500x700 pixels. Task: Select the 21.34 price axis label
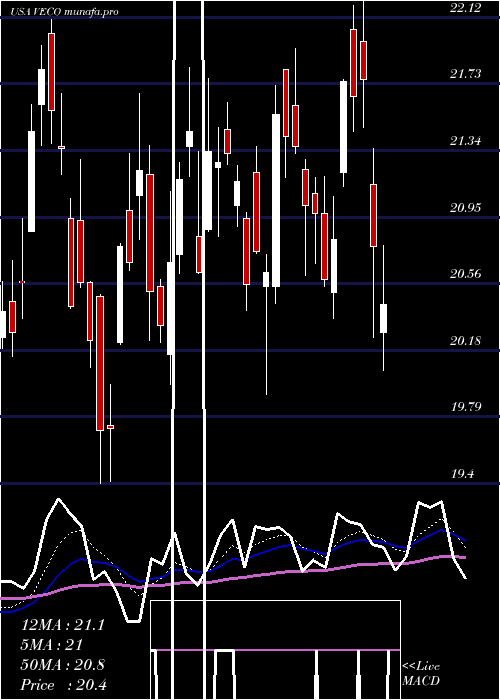[x=466, y=141]
